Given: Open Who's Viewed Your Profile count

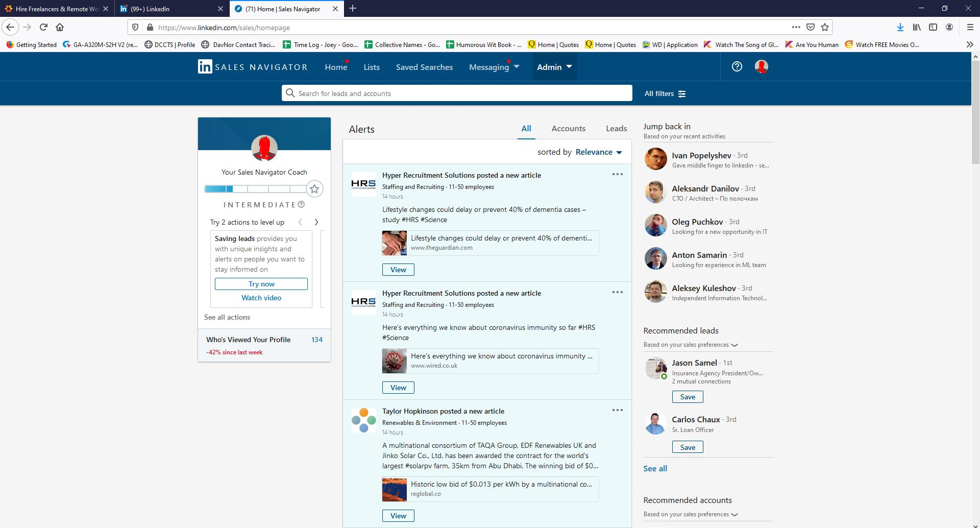Looking at the screenshot, I should (x=317, y=340).
